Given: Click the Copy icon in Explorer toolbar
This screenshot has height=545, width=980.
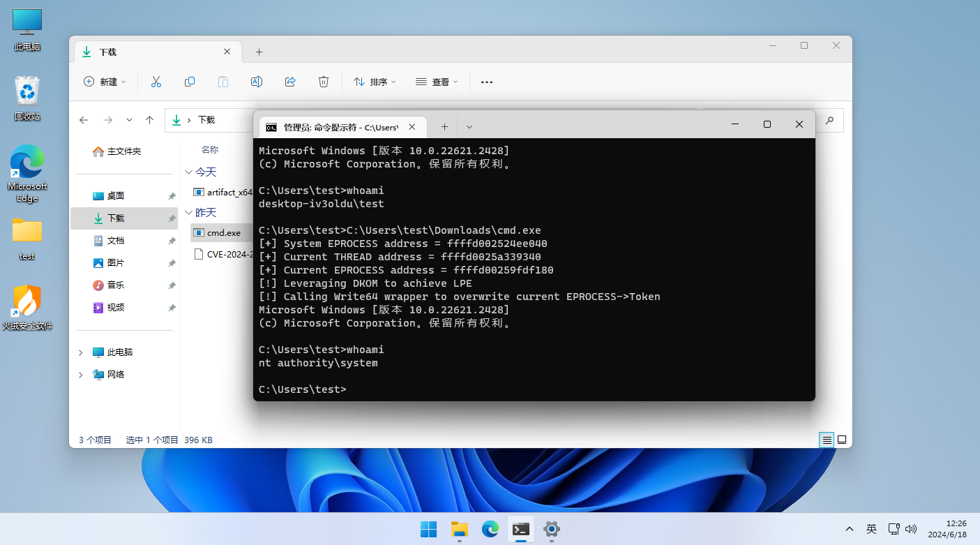Looking at the screenshot, I should click(190, 82).
